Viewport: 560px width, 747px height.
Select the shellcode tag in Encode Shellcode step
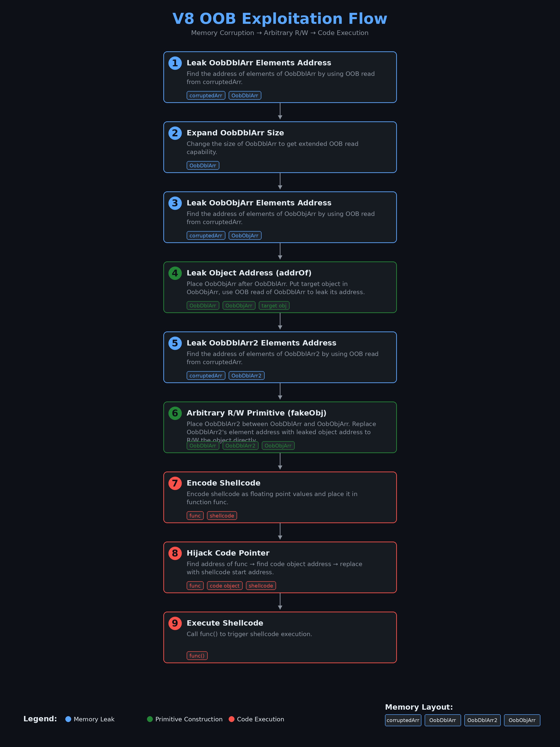(x=222, y=516)
